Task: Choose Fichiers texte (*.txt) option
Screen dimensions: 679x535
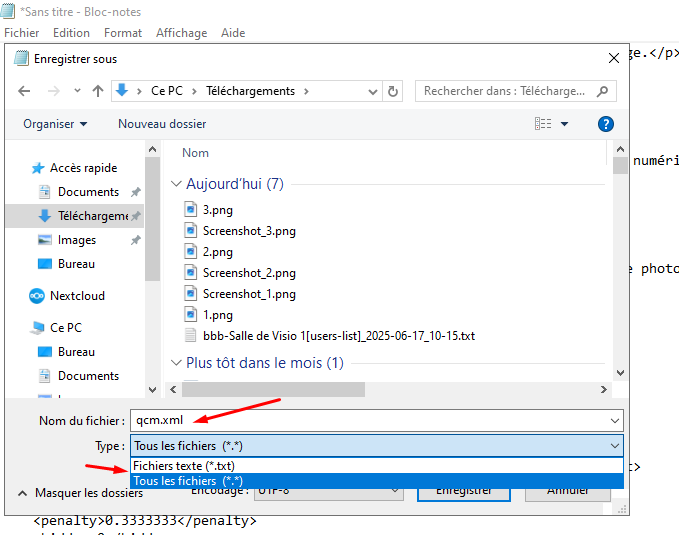Action: point(183,466)
